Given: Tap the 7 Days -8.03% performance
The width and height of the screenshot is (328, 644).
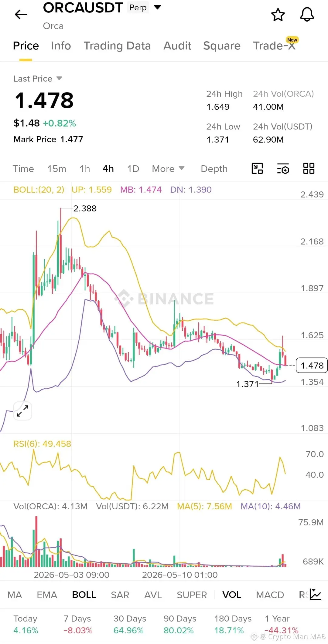Looking at the screenshot, I should [x=78, y=625].
